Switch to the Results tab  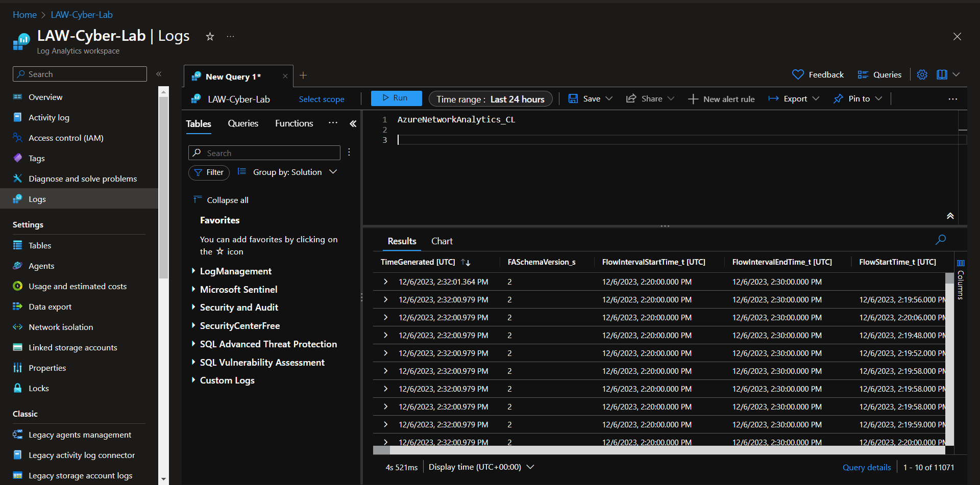point(402,241)
